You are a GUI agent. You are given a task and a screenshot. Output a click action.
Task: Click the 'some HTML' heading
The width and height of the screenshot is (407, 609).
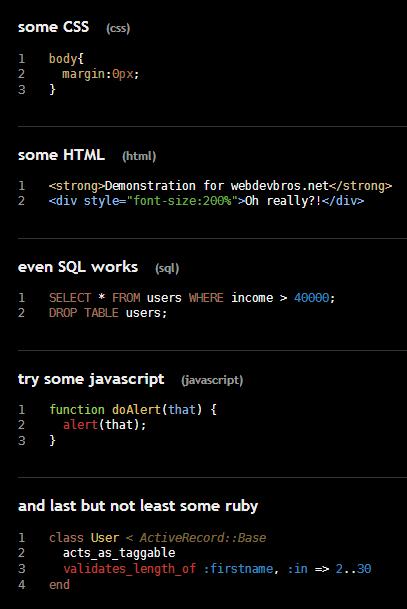(61, 155)
